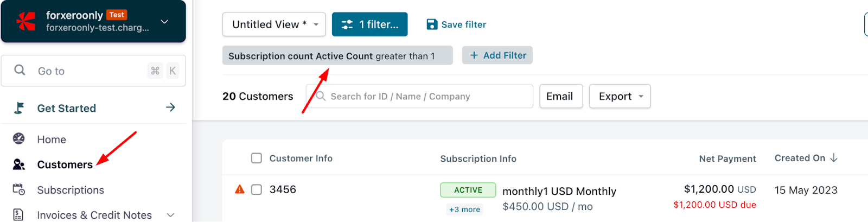This screenshot has width=868, height=222.
Task: Click the Customers people icon
Action: (x=19, y=164)
